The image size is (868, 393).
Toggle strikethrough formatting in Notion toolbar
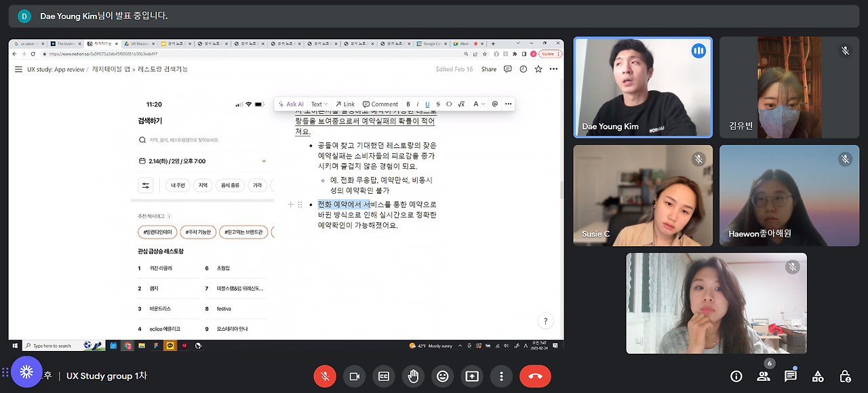coord(438,104)
